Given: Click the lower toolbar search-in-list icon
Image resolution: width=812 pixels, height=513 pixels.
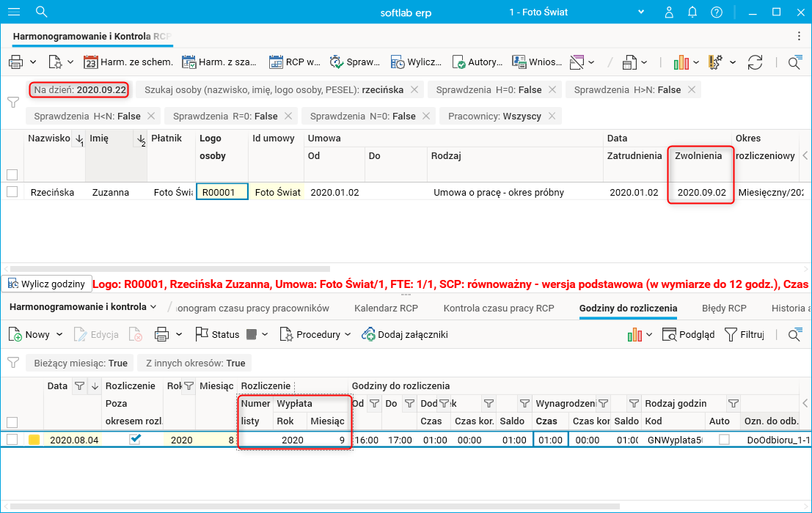Looking at the screenshot, I should click(x=795, y=335).
